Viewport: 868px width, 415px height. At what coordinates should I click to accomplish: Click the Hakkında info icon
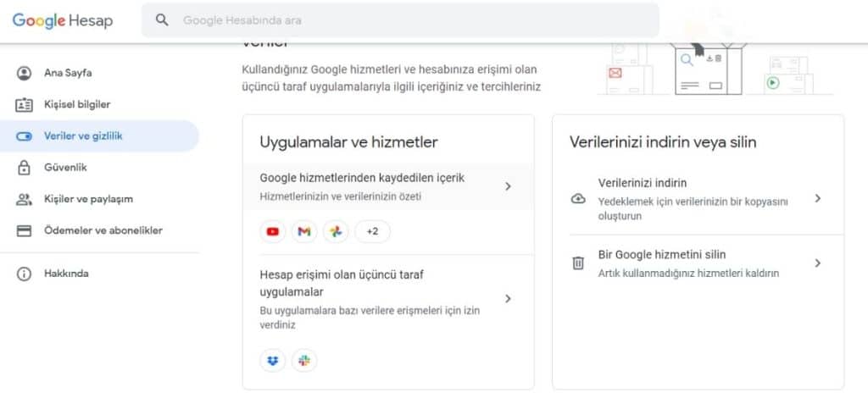click(24, 274)
